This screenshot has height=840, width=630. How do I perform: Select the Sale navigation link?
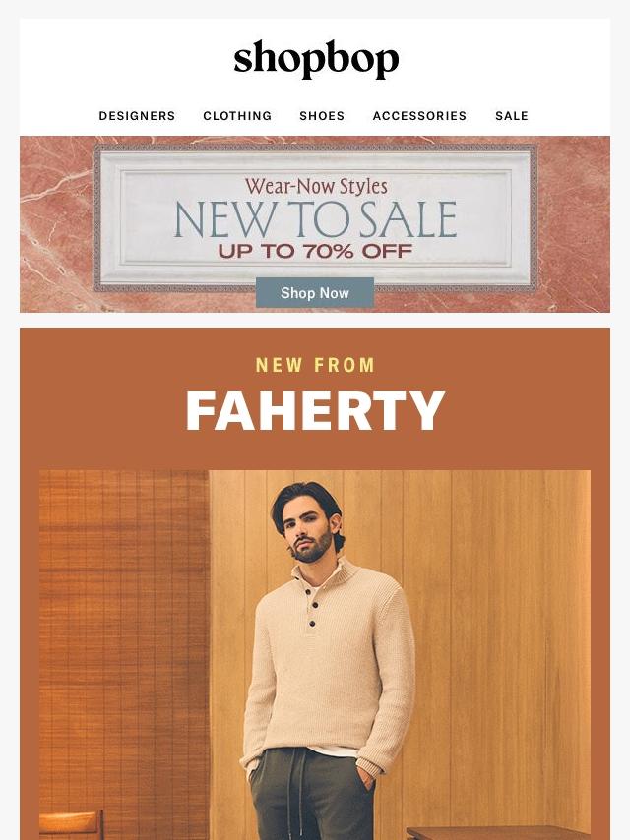512,116
